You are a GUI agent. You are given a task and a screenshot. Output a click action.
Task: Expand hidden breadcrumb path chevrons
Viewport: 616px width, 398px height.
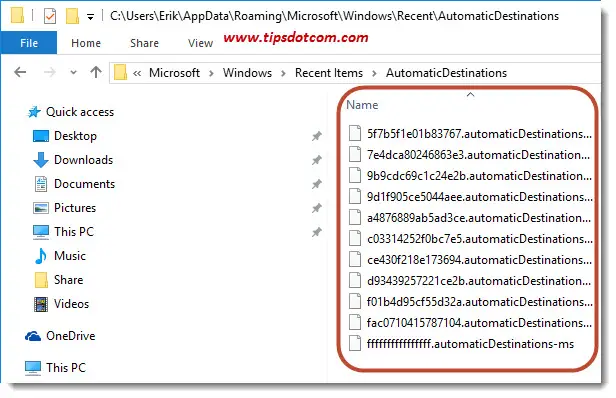click(137, 73)
